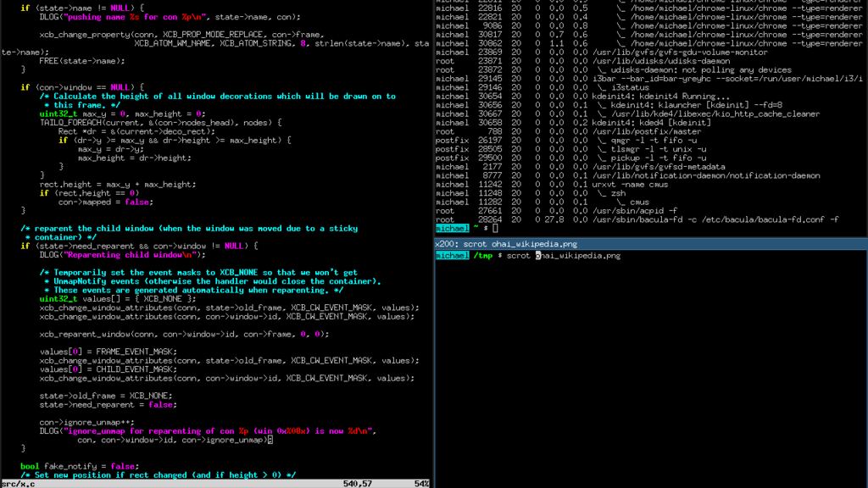
Task: Click the 27.8 CPU value for bacula-fd
Action: pos(554,219)
